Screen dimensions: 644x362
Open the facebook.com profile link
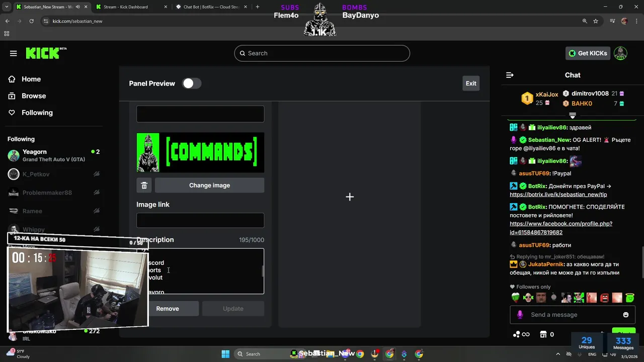coord(561,228)
